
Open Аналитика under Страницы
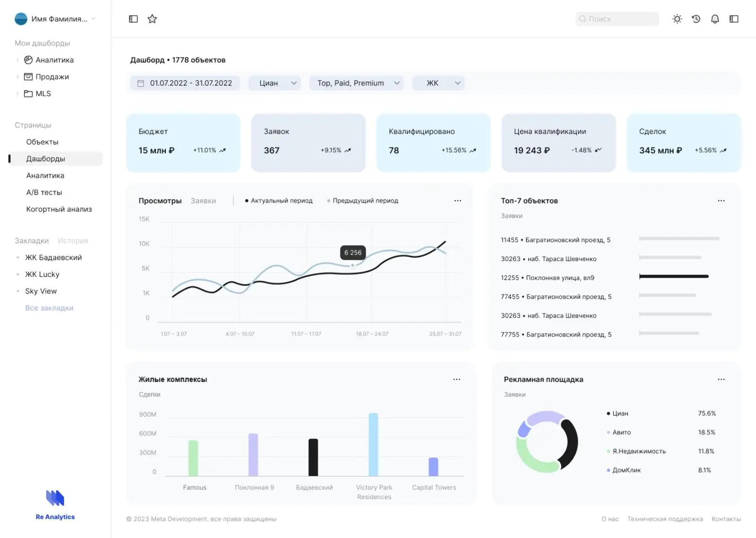tap(45, 176)
